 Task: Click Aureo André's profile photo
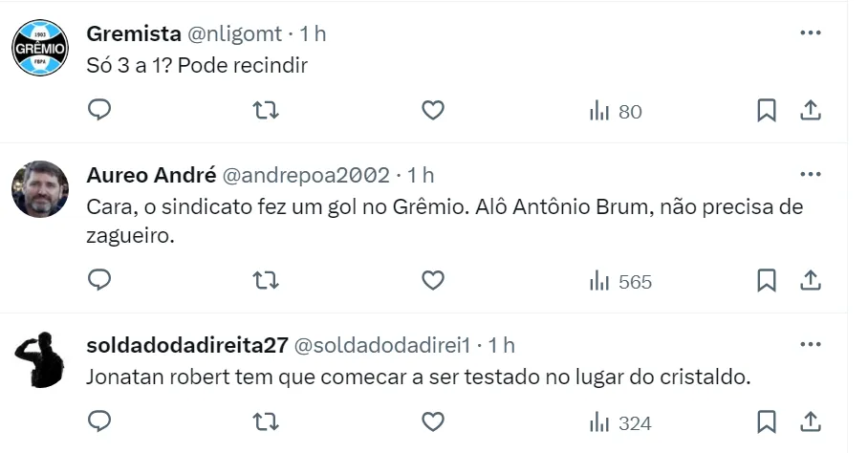40,189
